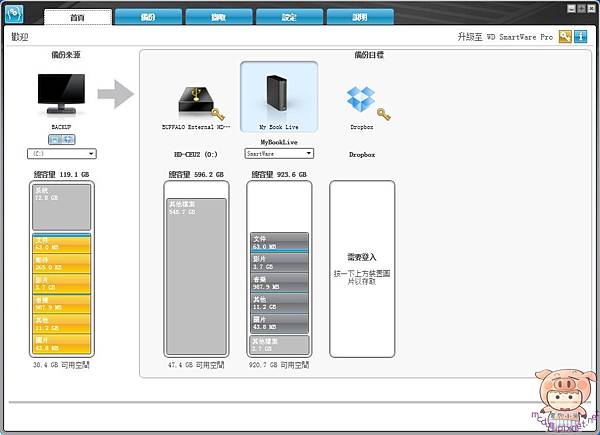Select the yellow 文件 category on source
This screenshot has width=600, height=435.
(62, 243)
